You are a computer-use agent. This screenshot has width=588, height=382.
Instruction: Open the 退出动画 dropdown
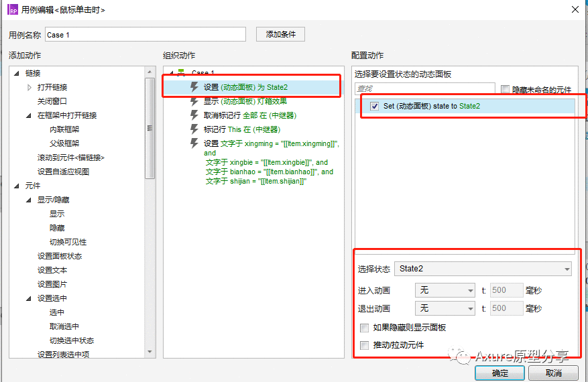click(x=445, y=308)
